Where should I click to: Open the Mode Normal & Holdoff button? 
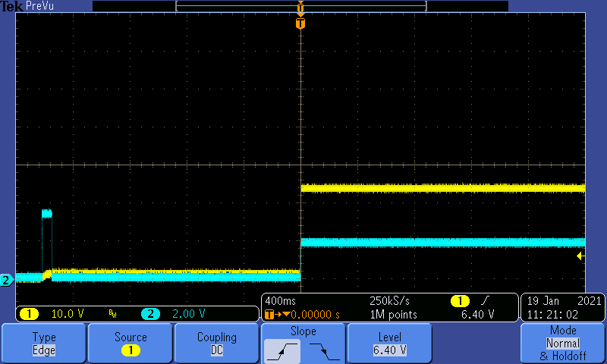tap(563, 343)
